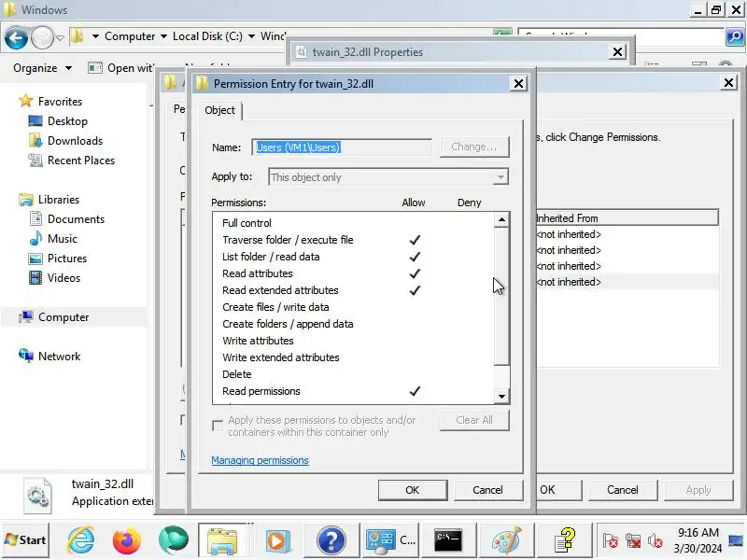Open the Windows Explorer taskbar button
Viewport: 747px width, 560px height.
click(x=222, y=540)
